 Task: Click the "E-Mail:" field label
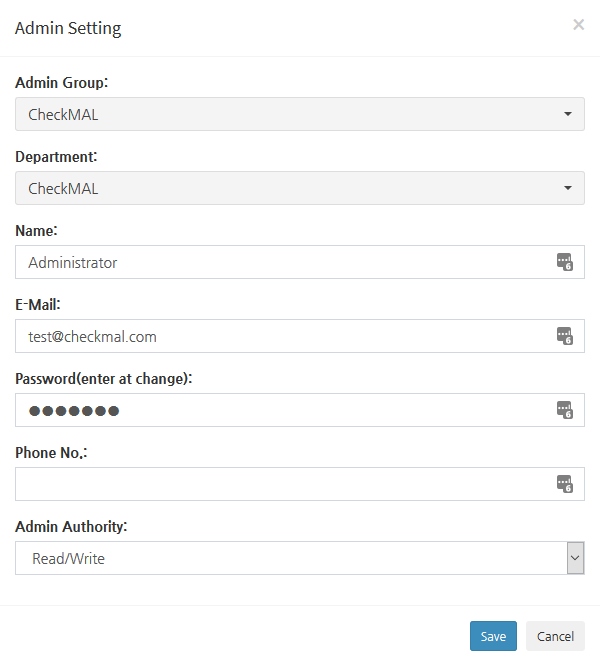click(39, 305)
